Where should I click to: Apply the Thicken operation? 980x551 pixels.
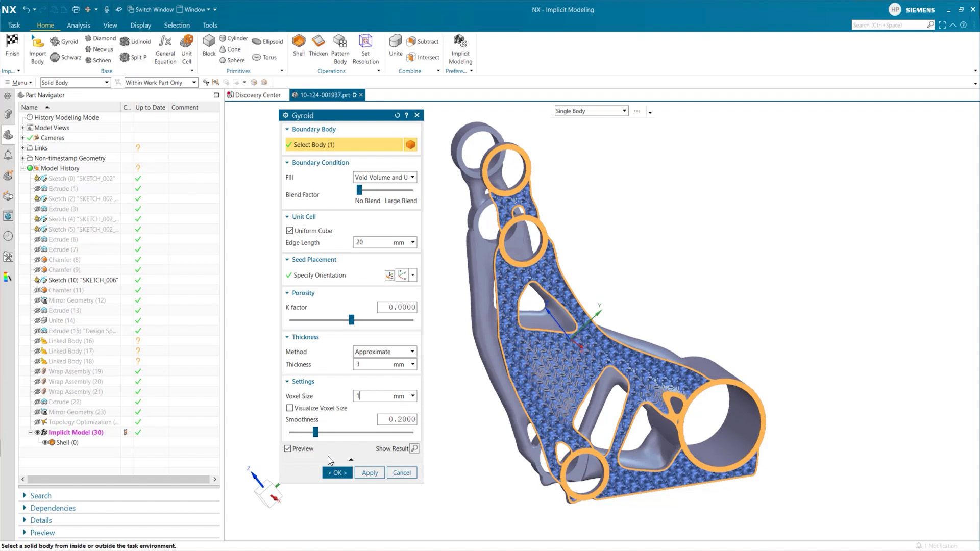(318, 45)
